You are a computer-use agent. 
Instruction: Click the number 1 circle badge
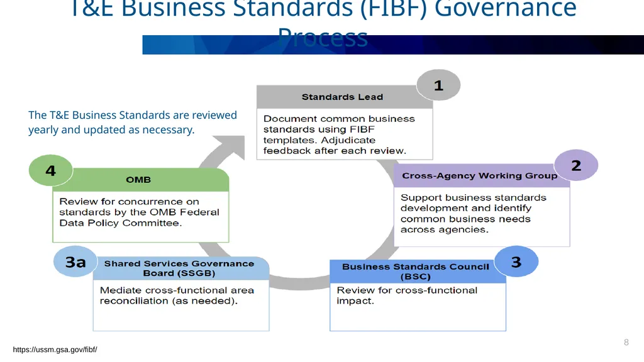pyautogui.click(x=438, y=85)
